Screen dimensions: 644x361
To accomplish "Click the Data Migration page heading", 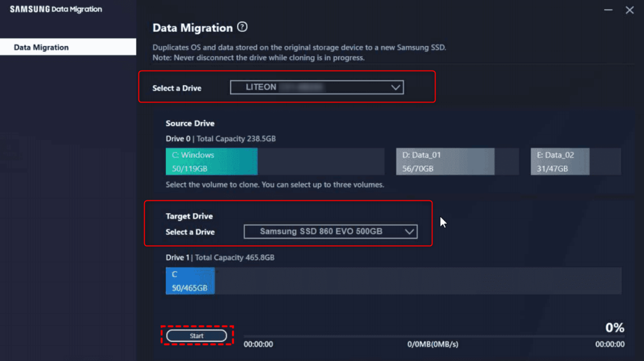I will 193,28.
